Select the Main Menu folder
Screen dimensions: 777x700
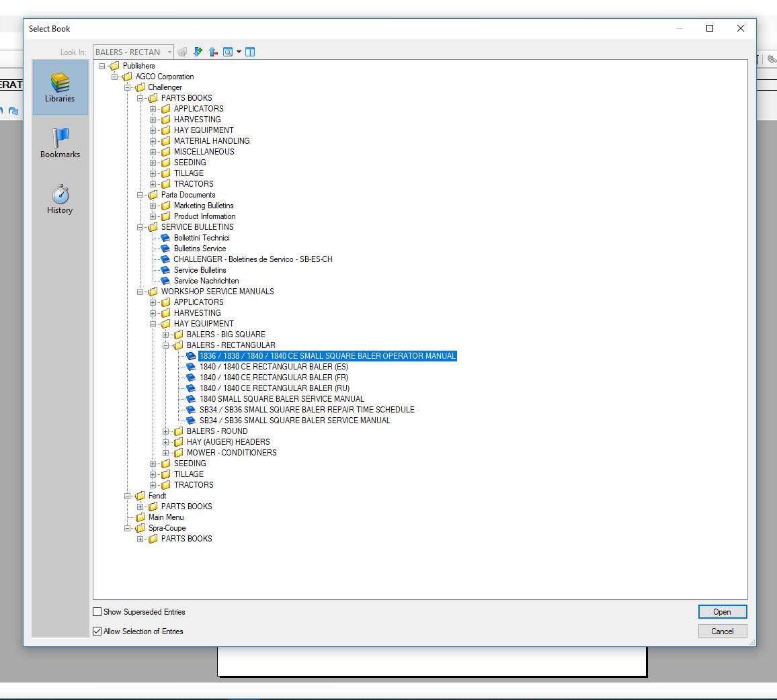pyautogui.click(x=165, y=517)
